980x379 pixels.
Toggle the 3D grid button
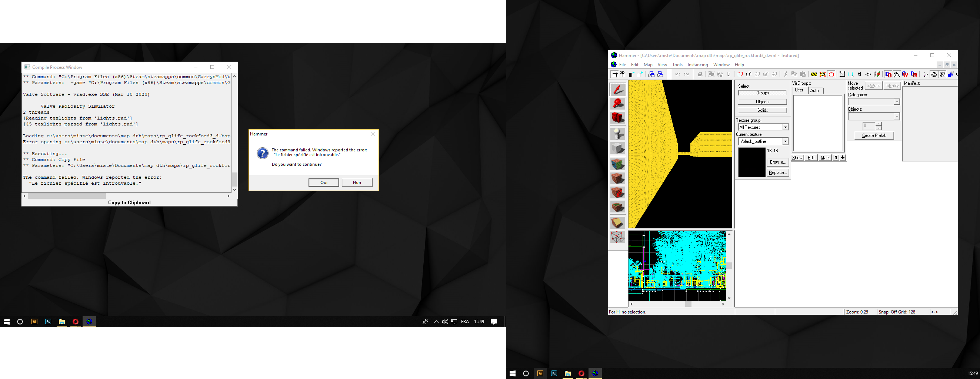(x=623, y=74)
